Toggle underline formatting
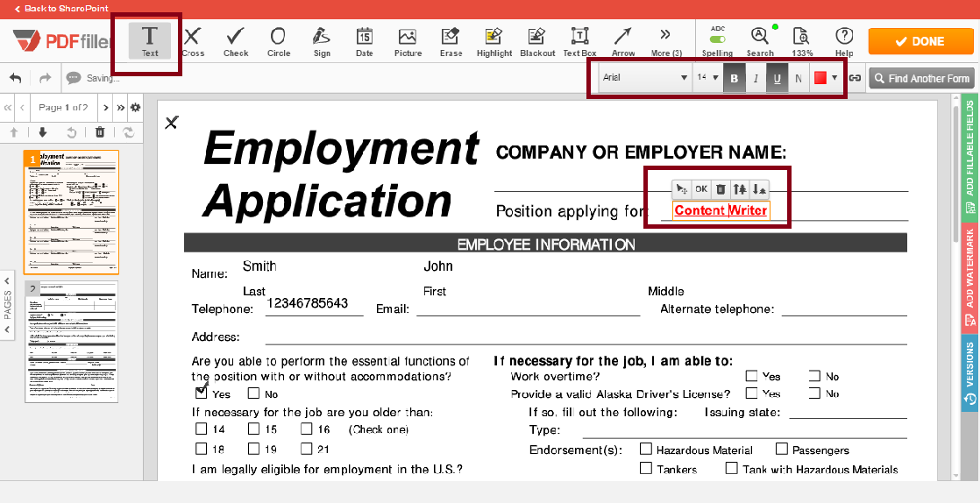 click(777, 78)
